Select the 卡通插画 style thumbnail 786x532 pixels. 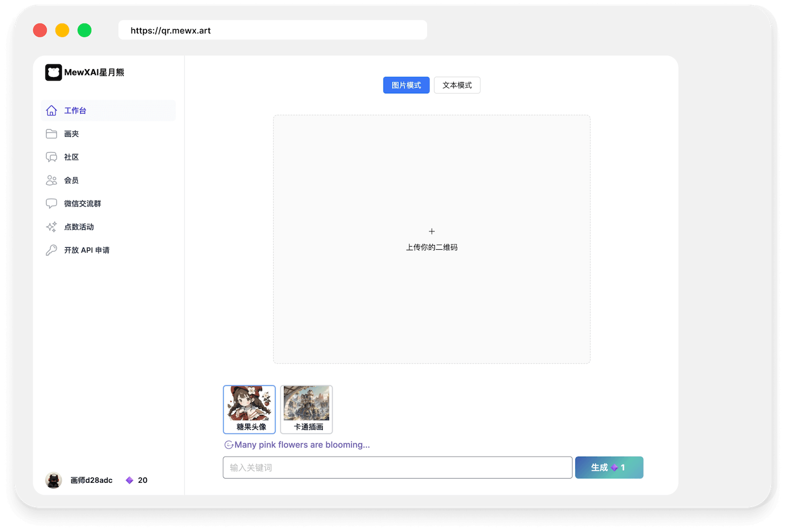[307, 409]
